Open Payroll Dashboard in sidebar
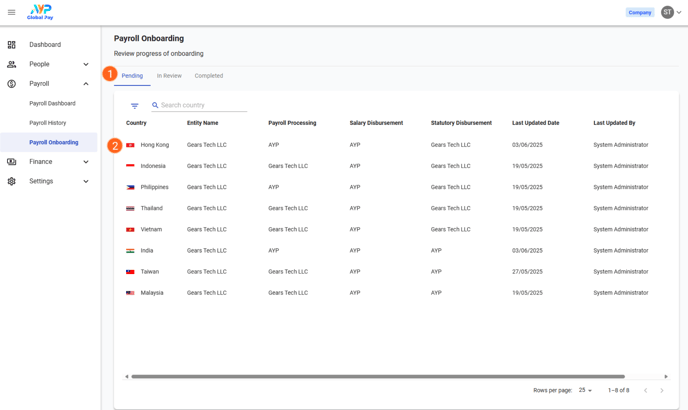The height and width of the screenshot is (410, 688). coord(52,103)
